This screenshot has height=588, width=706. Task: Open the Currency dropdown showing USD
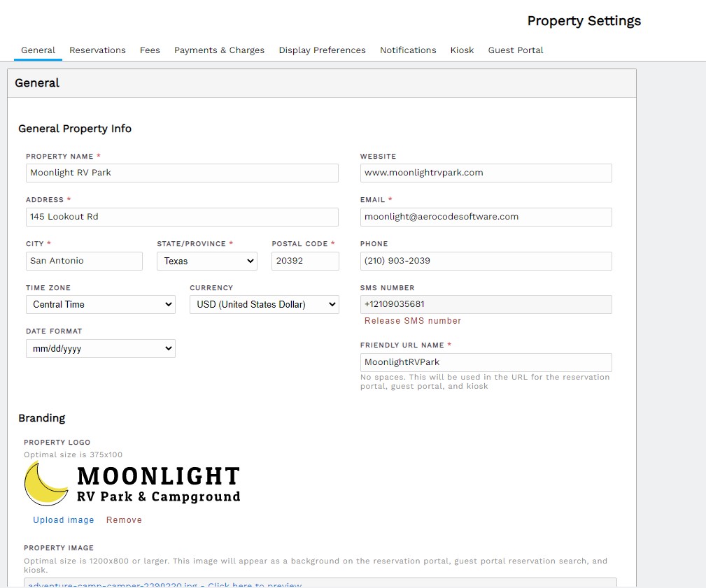[264, 304]
